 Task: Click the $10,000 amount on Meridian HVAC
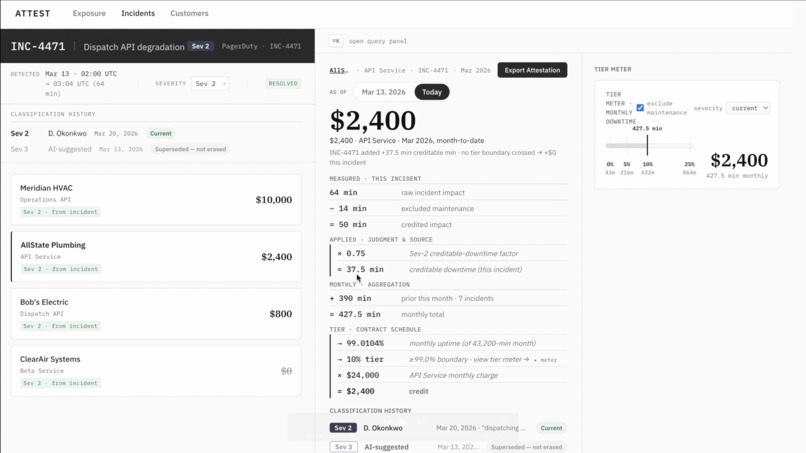(273, 200)
